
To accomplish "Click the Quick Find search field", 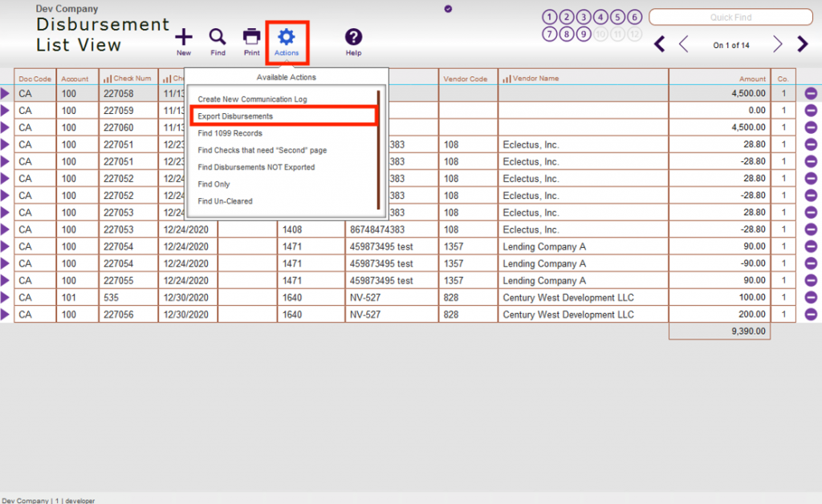I will [730, 18].
